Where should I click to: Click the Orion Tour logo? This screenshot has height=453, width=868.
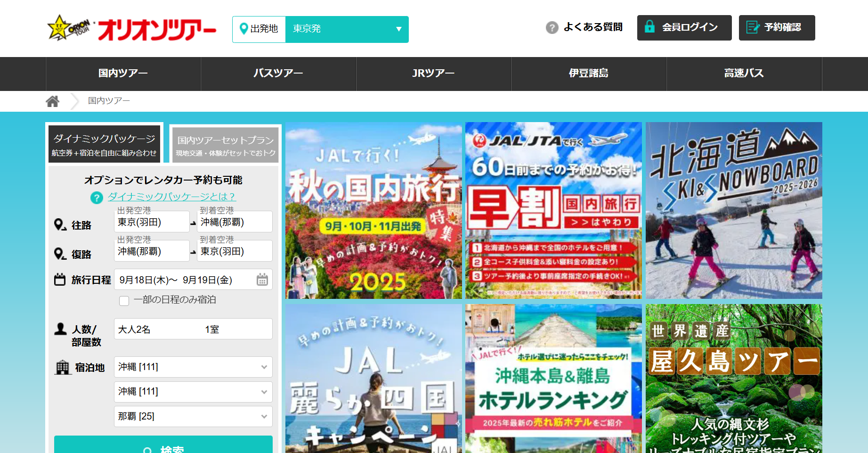131,28
